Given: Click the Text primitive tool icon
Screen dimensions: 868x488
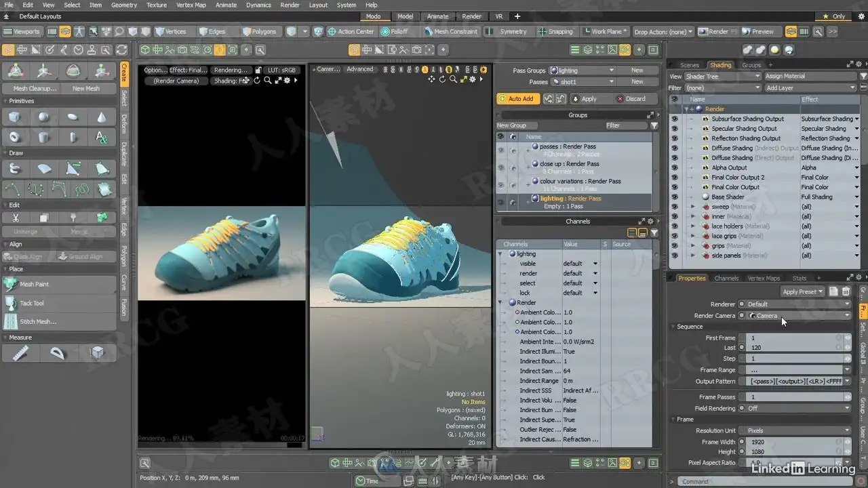Looking at the screenshot, I should coord(102,138).
